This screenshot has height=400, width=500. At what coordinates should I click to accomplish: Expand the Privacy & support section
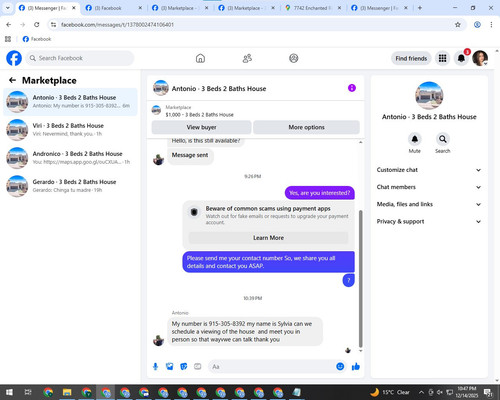(429, 221)
